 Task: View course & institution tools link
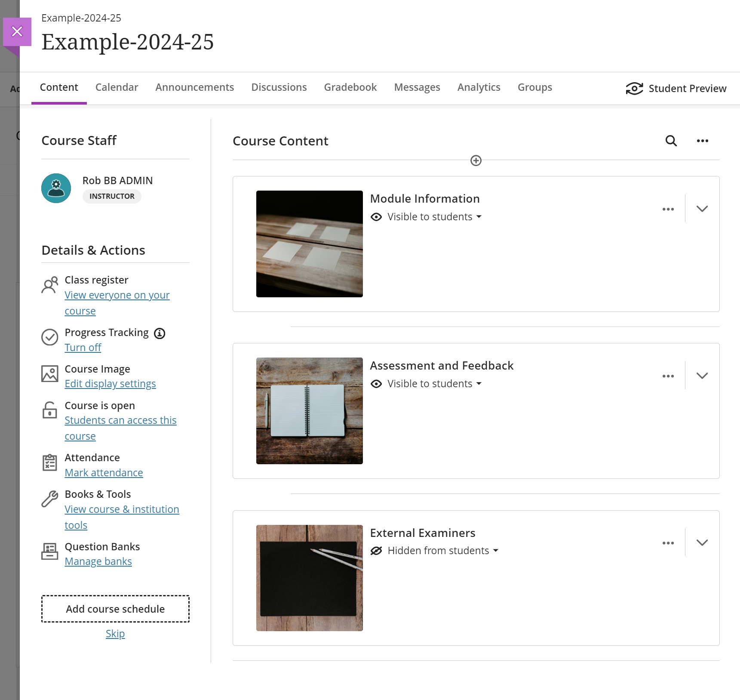pyautogui.click(x=122, y=517)
